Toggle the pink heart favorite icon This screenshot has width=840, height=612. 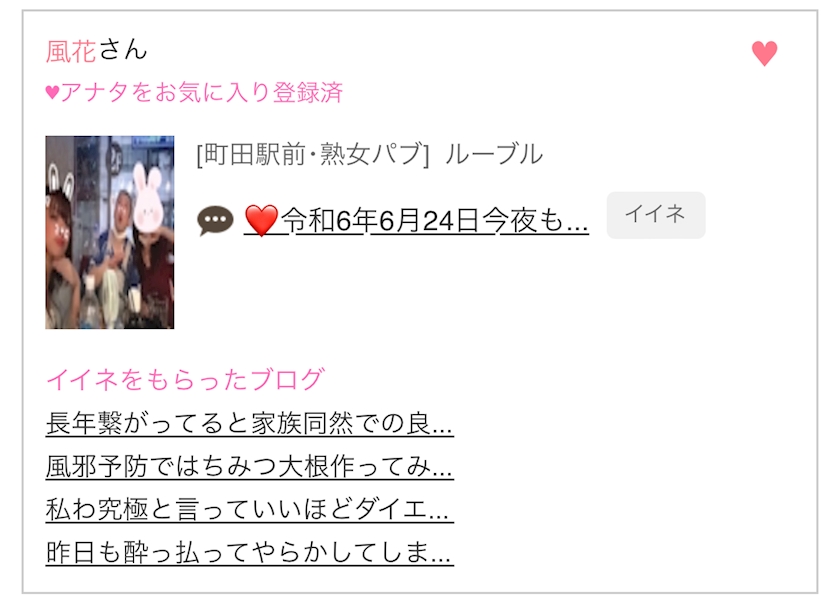click(x=764, y=54)
